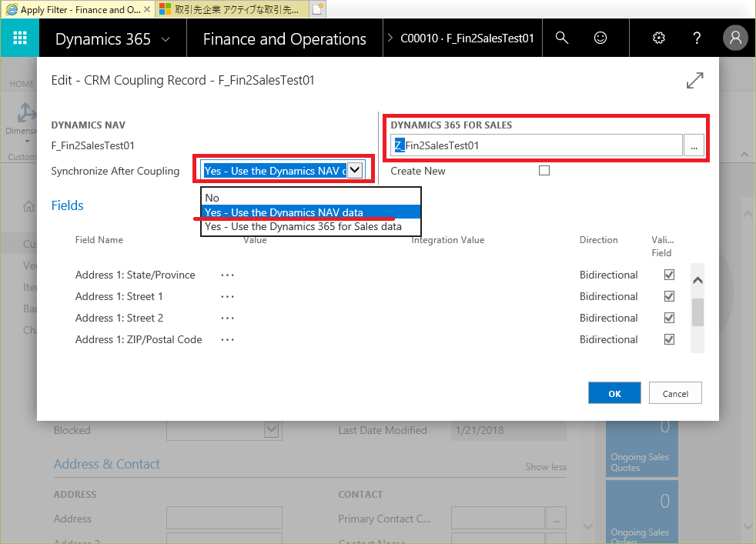The width and height of the screenshot is (756, 544).
Task: Click the F_Fin2SalesTest01 value under Dynamics NAV
Action: tap(92, 145)
